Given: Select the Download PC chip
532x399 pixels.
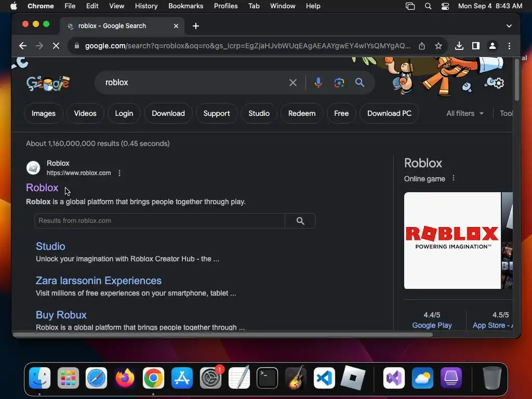Looking at the screenshot, I should click(389, 113).
